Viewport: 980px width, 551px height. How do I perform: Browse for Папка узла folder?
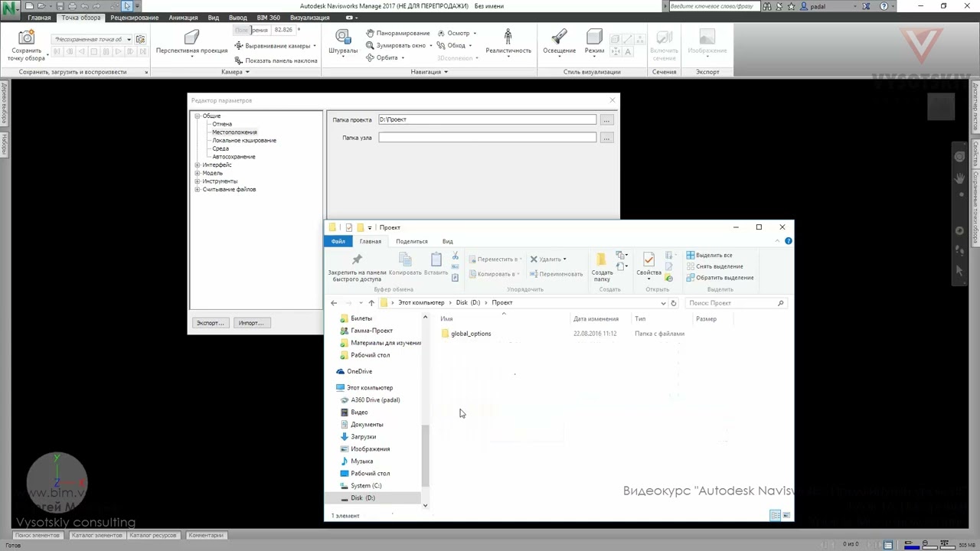coord(606,138)
